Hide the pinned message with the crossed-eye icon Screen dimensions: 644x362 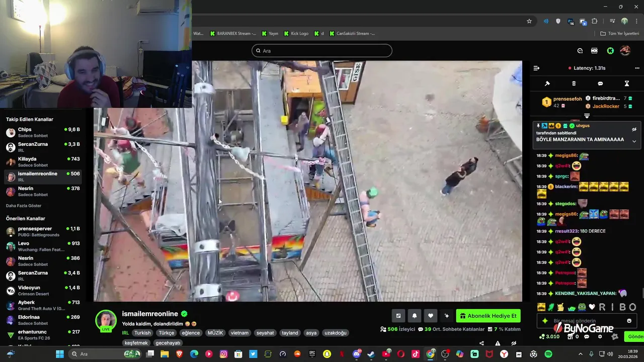coord(634,129)
